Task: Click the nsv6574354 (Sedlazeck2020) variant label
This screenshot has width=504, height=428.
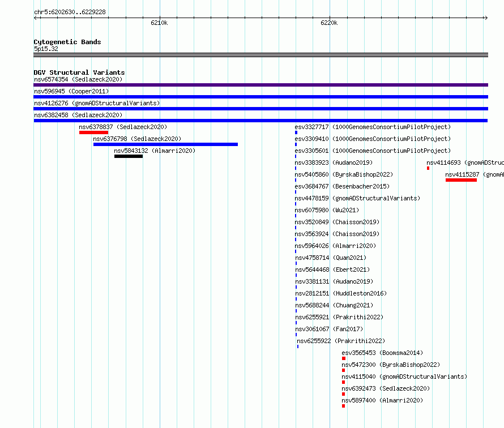Action: (x=78, y=79)
